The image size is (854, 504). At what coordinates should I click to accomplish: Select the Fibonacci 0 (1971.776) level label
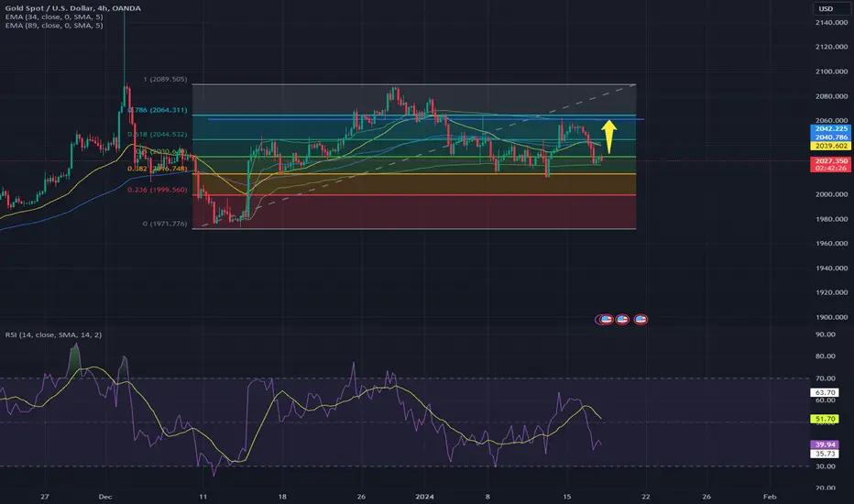pos(165,224)
